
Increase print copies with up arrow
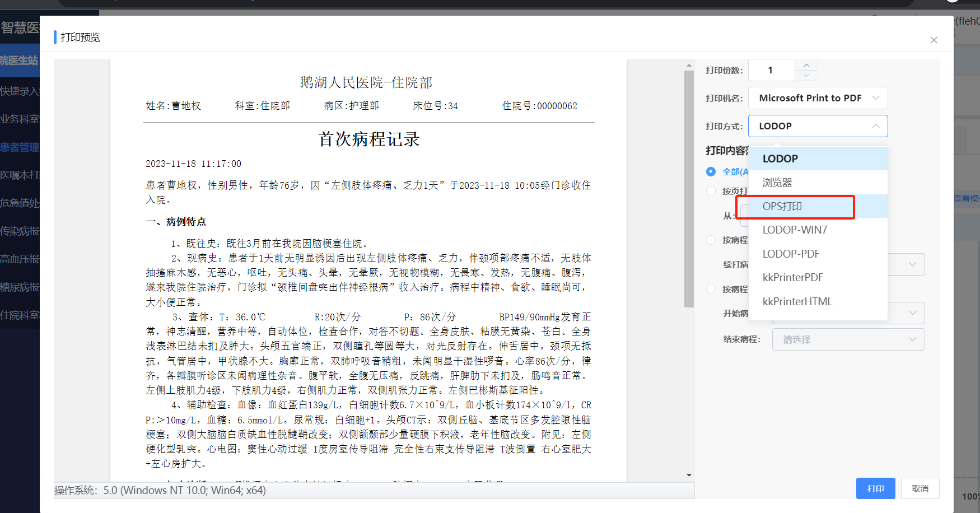[806, 65]
